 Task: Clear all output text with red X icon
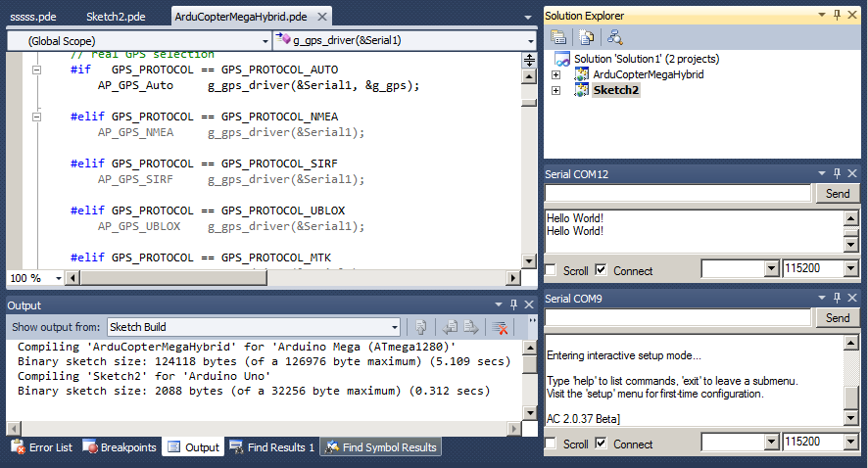[x=500, y=327]
